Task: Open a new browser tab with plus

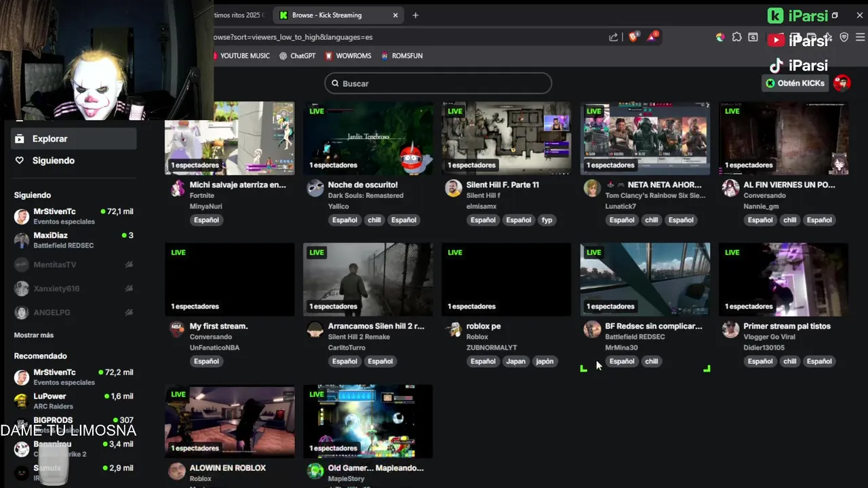Action: coord(416,15)
